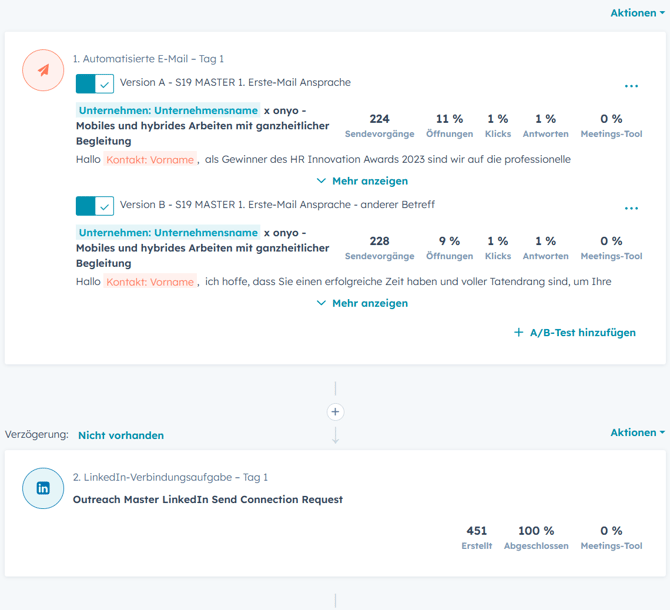Viewport: 670px width, 610px height.
Task: Click Unternehmensname token in Version B subject
Action: [168, 232]
